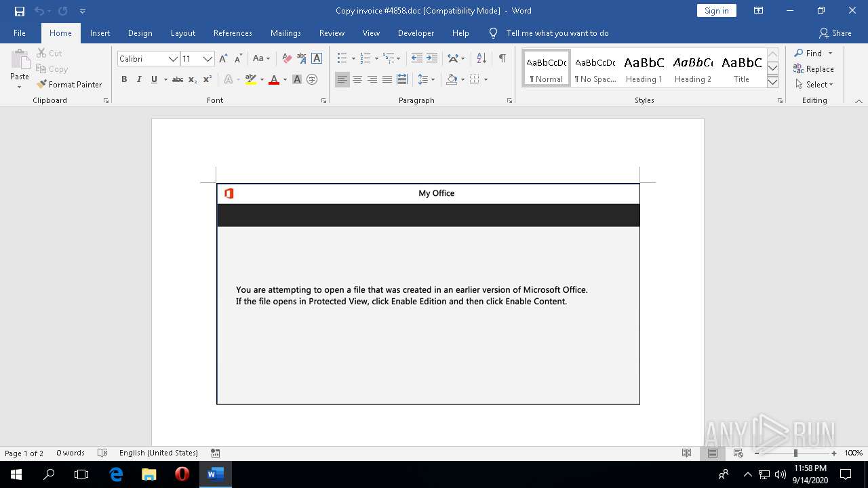The width and height of the screenshot is (868, 488).
Task: Apply the Title style
Action: point(741,68)
